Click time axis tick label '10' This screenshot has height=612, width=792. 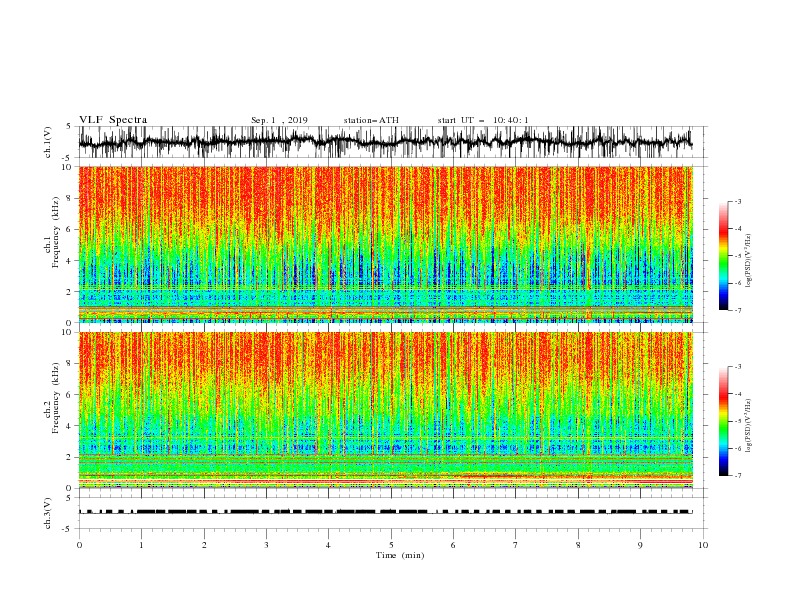(703, 545)
